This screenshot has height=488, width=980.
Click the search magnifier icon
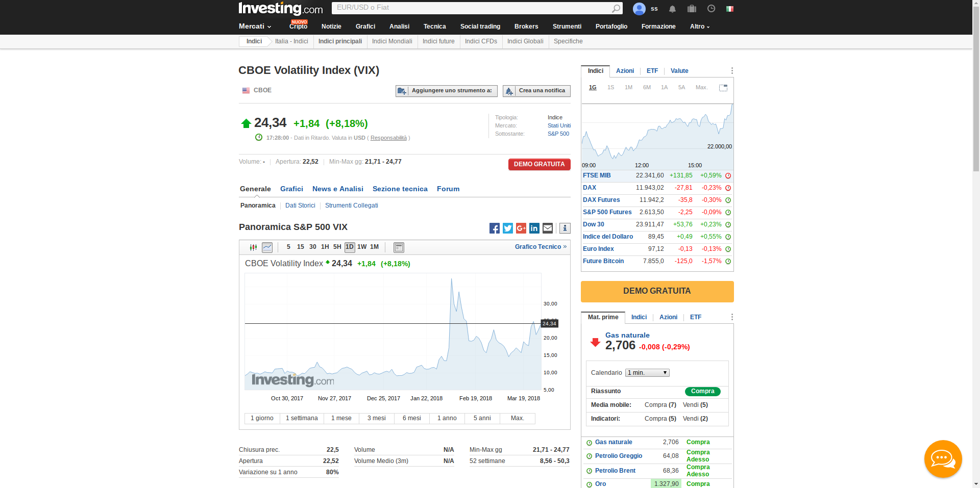tap(616, 8)
